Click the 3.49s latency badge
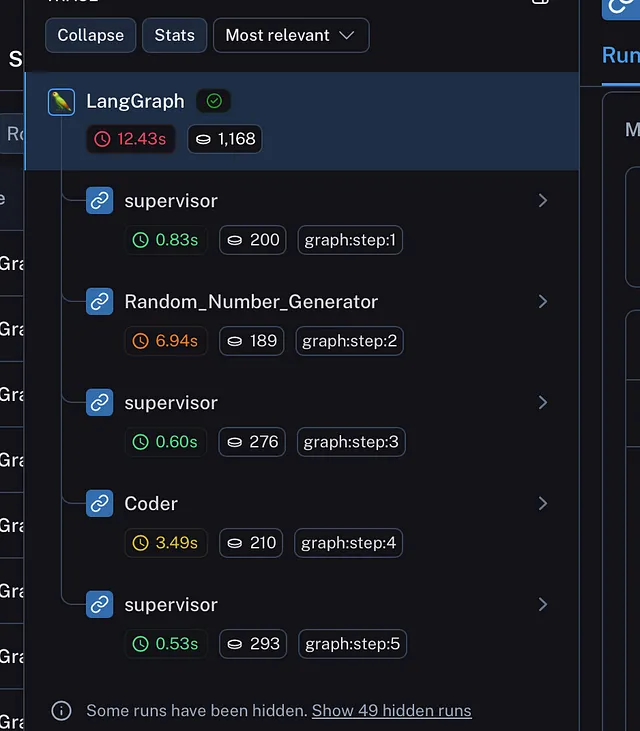Screen dimensions: 640x731 pos(166,543)
